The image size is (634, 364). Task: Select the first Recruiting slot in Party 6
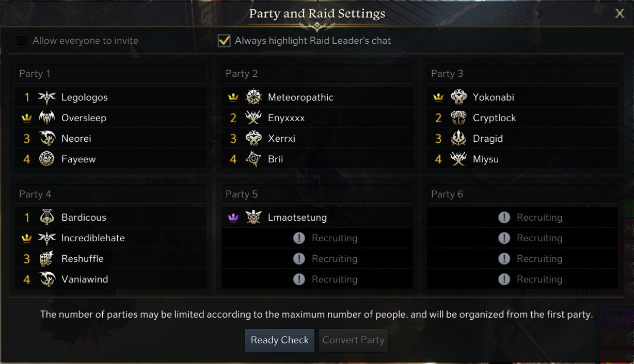coord(522,218)
